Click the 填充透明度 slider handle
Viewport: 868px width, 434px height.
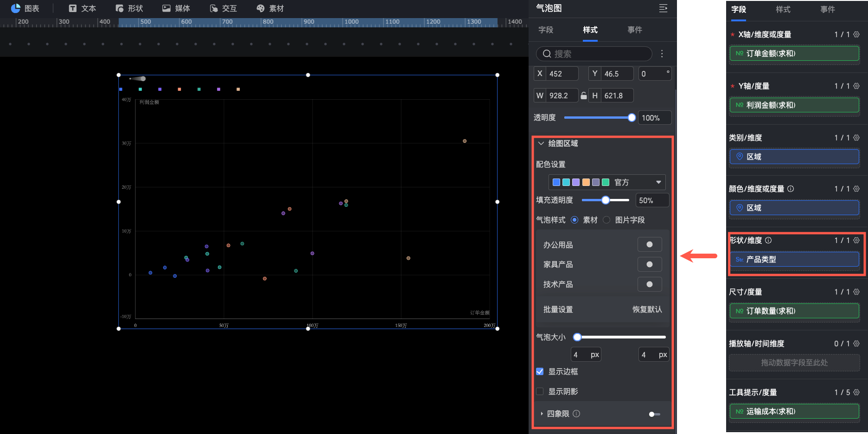coord(606,200)
